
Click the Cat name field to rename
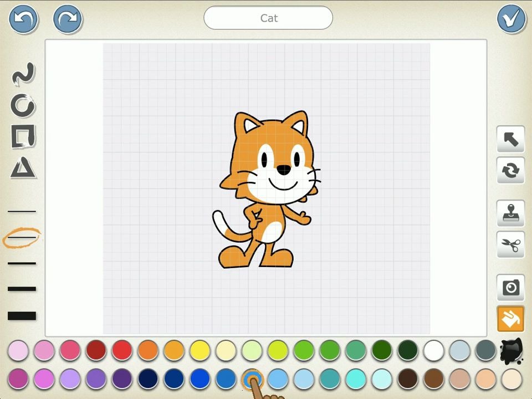pyautogui.click(x=268, y=18)
